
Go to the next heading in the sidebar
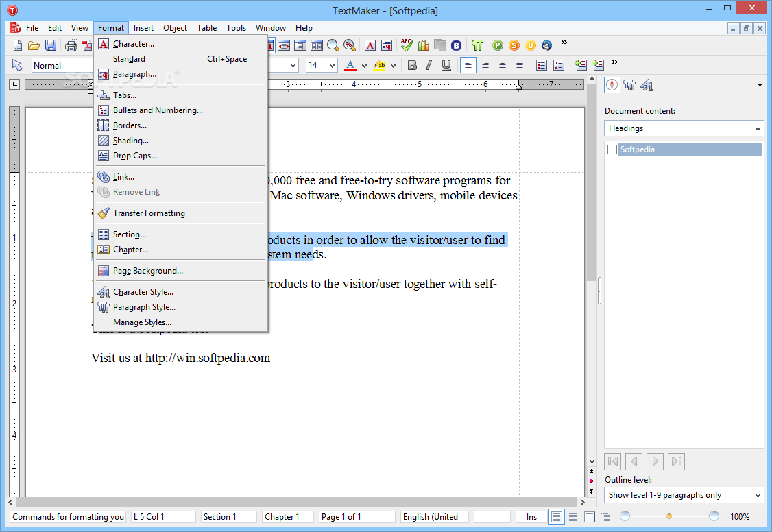click(655, 461)
